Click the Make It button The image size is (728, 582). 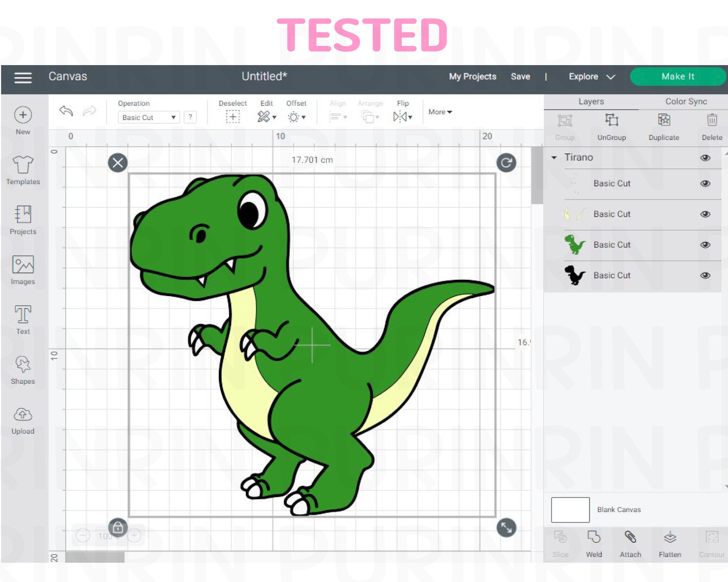tap(678, 76)
